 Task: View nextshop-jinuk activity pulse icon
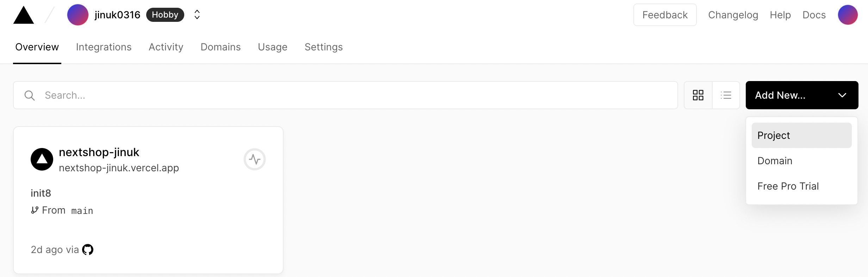pos(254,159)
